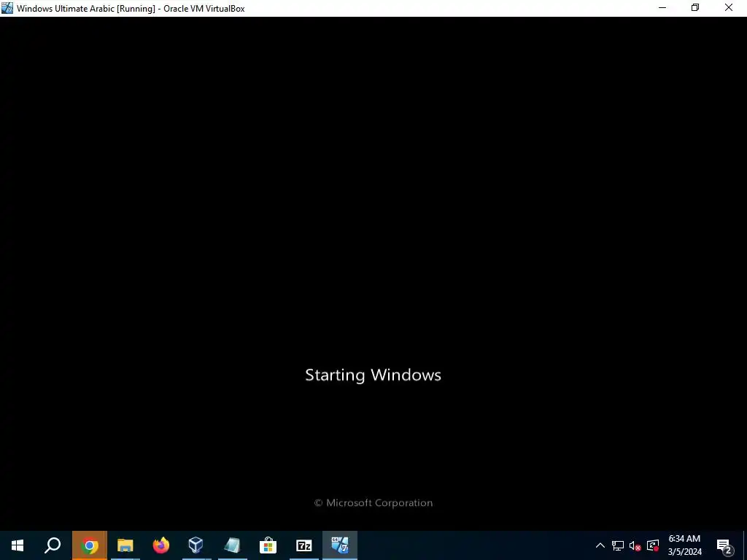Screen dimensions: 747x560
Task: Launch Firefox from the taskbar
Action: click(161, 545)
